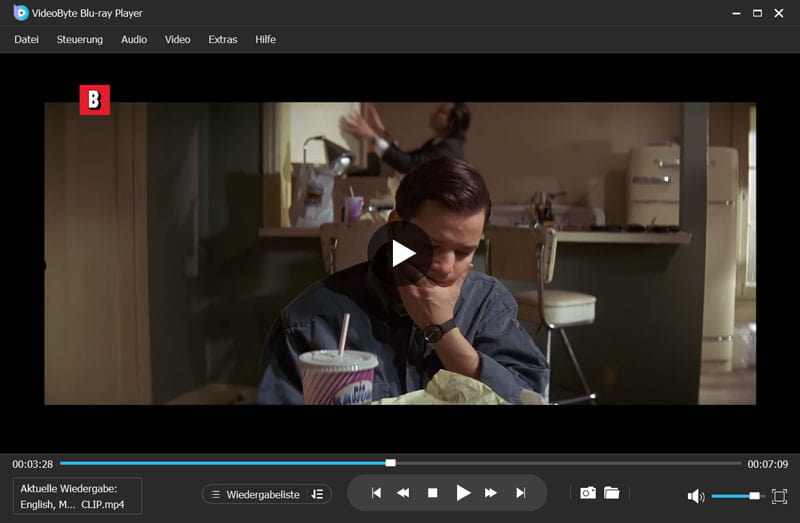
Task: Open the Datei menu
Action: tap(26, 39)
